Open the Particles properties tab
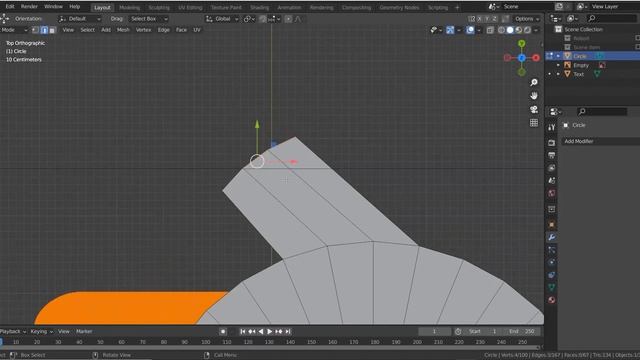Image resolution: width=640 pixels, height=360 pixels. click(x=551, y=250)
